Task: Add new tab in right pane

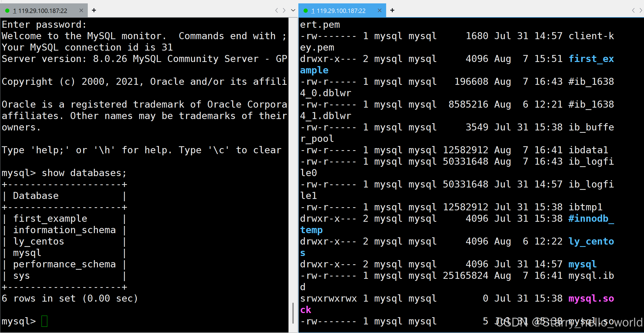Action: (392, 10)
